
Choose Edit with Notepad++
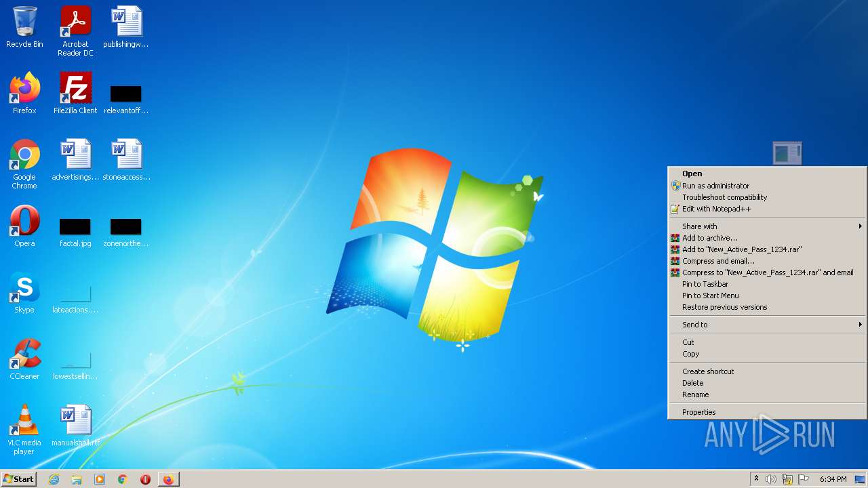click(x=767, y=209)
